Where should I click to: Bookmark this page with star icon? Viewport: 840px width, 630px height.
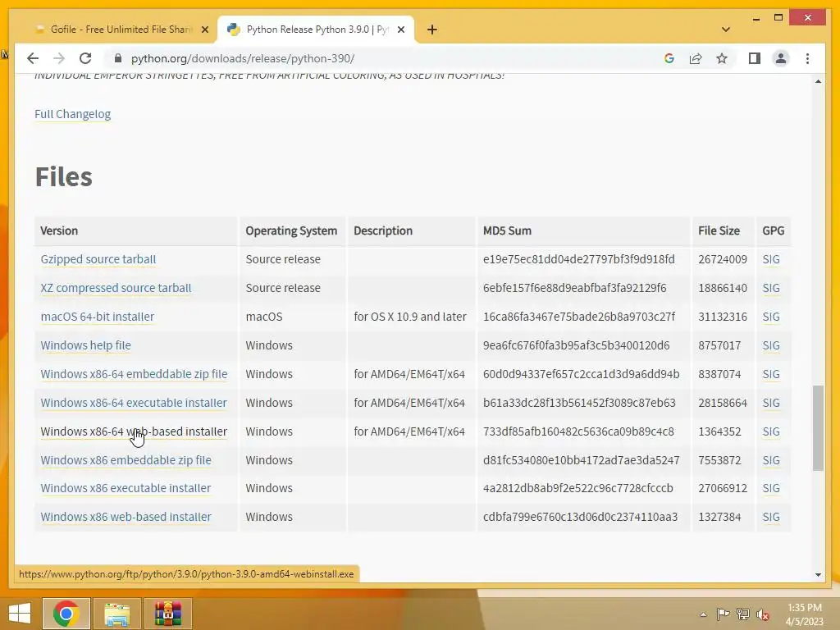(x=722, y=58)
